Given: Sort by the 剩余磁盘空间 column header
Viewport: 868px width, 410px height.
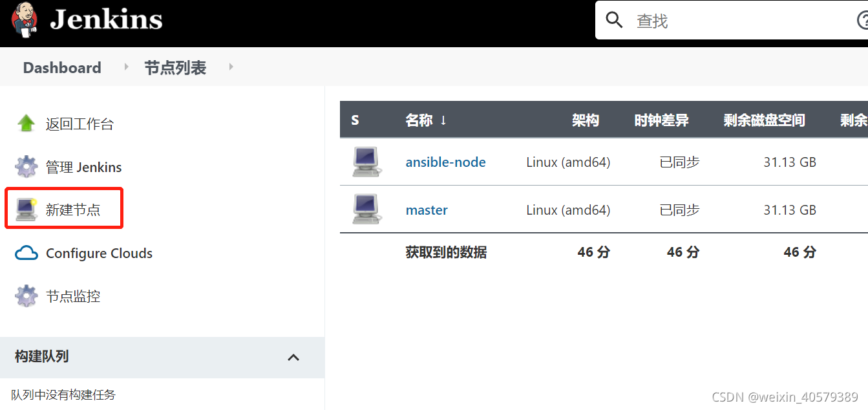Looking at the screenshot, I should (764, 120).
